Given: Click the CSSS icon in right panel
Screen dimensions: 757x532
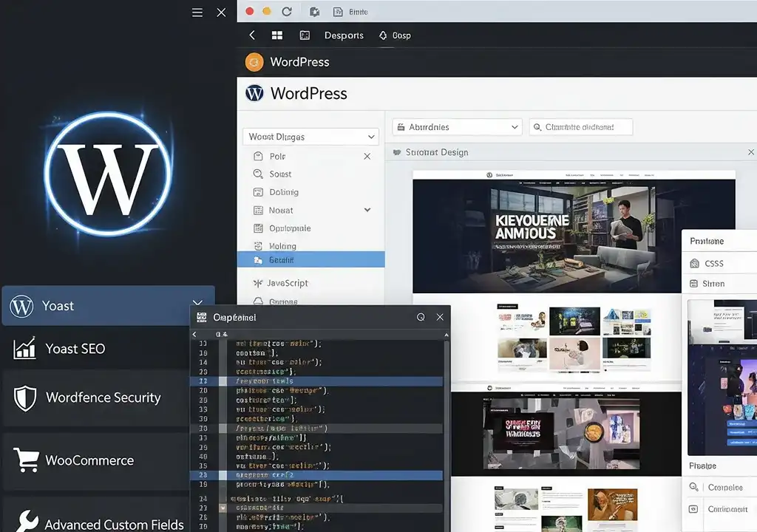Looking at the screenshot, I should click(x=695, y=264).
